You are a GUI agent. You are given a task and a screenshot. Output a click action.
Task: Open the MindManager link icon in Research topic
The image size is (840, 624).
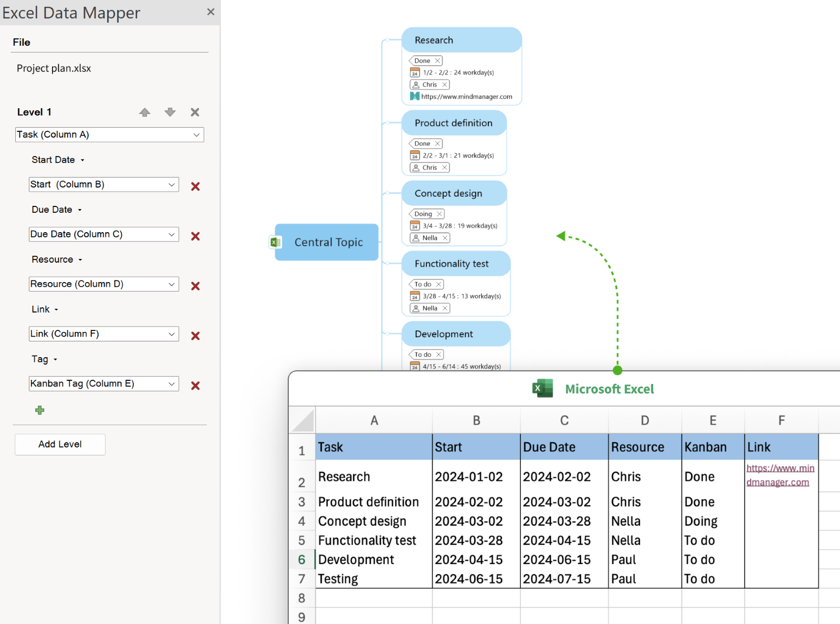coord(415,96)
